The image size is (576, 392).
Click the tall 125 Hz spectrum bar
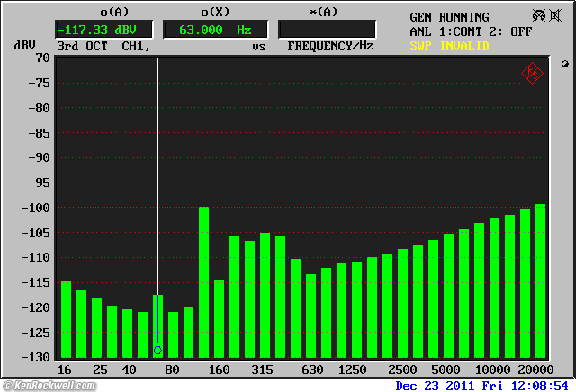click(x=203, y=281)
